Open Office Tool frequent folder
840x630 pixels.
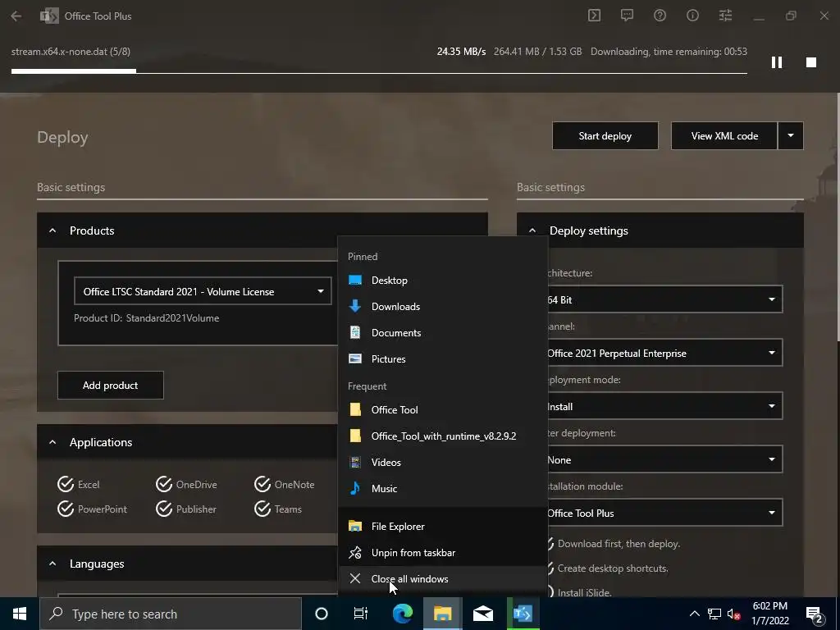[442, 410]
